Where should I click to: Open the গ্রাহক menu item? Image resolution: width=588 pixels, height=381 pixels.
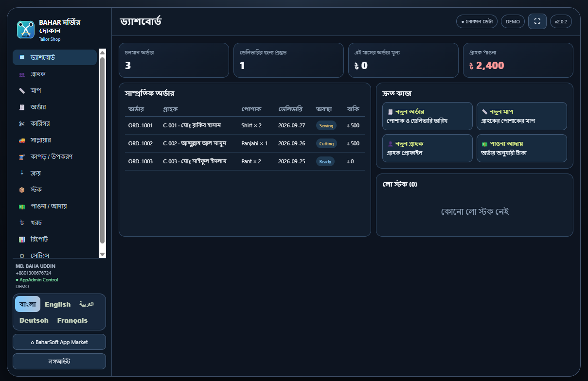tap(54, 74)
